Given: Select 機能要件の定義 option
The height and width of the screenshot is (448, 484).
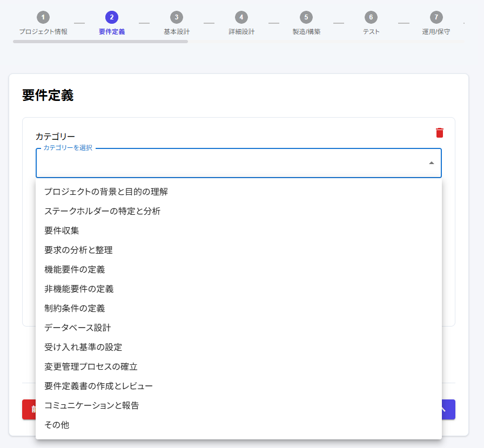Looking at the screenshot, I should click(x=75, y=269).
